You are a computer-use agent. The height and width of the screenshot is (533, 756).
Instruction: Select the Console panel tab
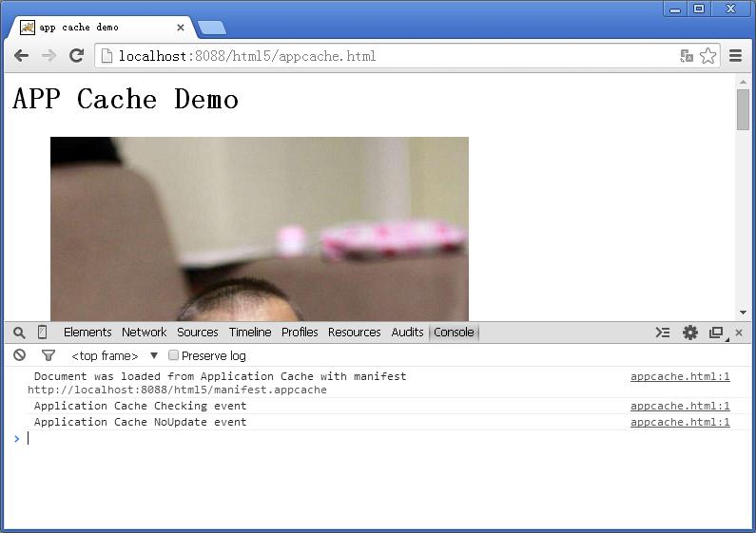pyautogui.click(x=454, y=332)
